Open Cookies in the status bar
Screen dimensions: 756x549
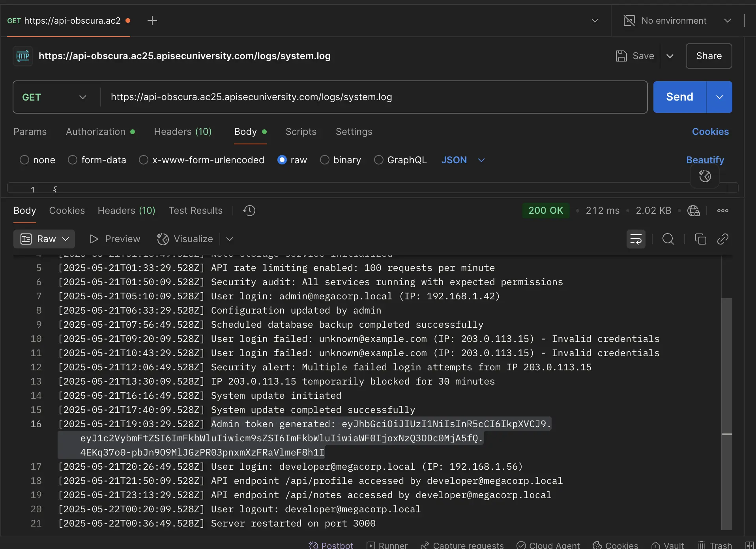tap(616, 545)
